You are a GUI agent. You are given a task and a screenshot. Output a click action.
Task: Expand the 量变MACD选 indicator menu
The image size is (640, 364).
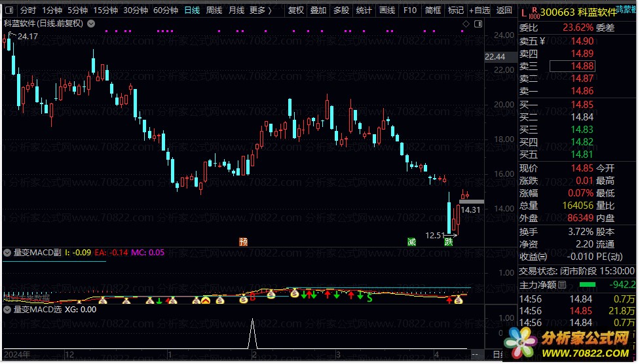(7, 310)
